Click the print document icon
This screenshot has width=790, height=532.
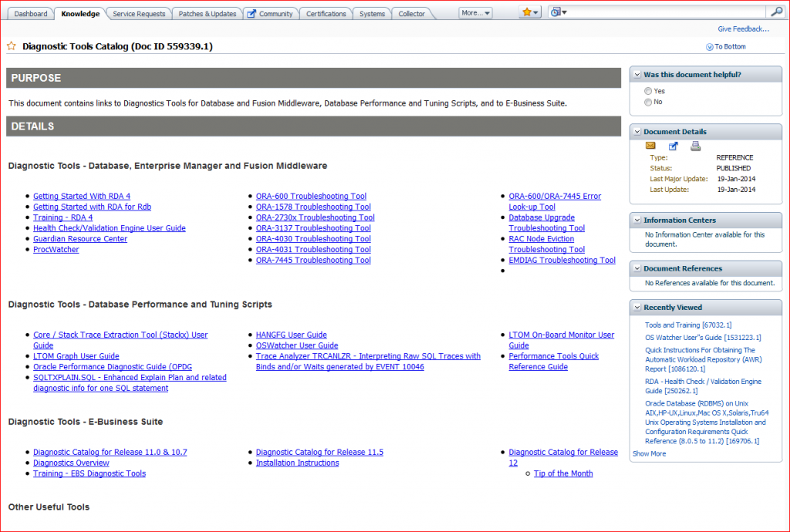(696, 146)
